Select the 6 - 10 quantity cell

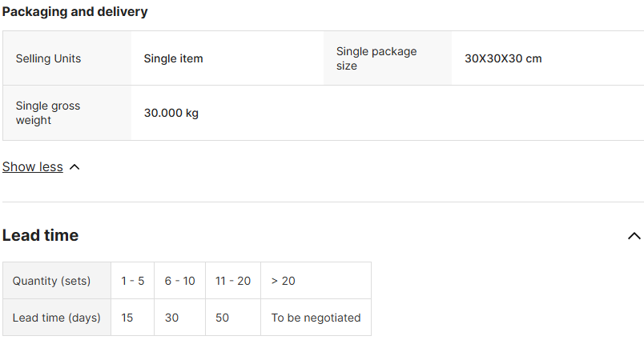179,281
